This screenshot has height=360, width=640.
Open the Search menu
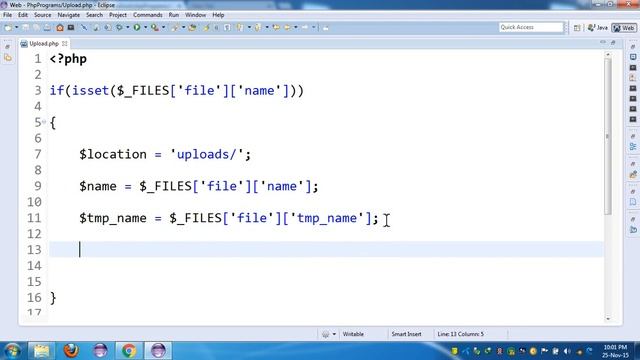pyautogui.click(x=94, y=15)
